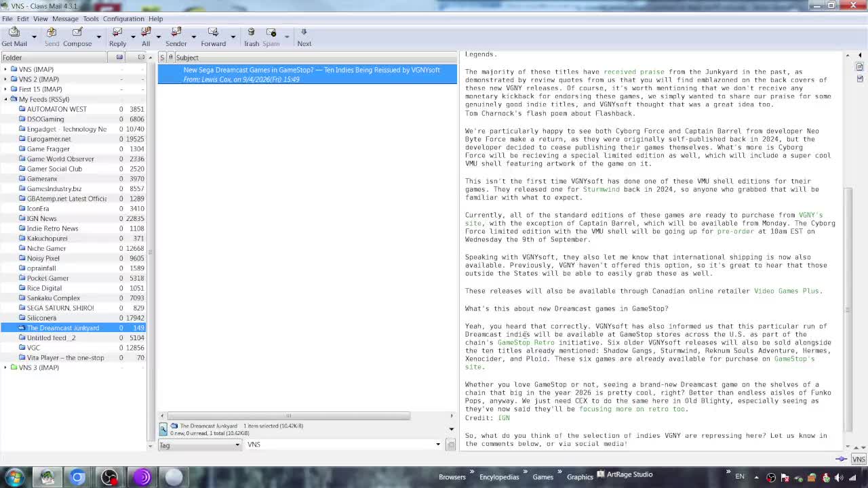Open the Gematsu-like VGC feed folder
Viewport: 868px width, 488px height.
tap(33, 348)
